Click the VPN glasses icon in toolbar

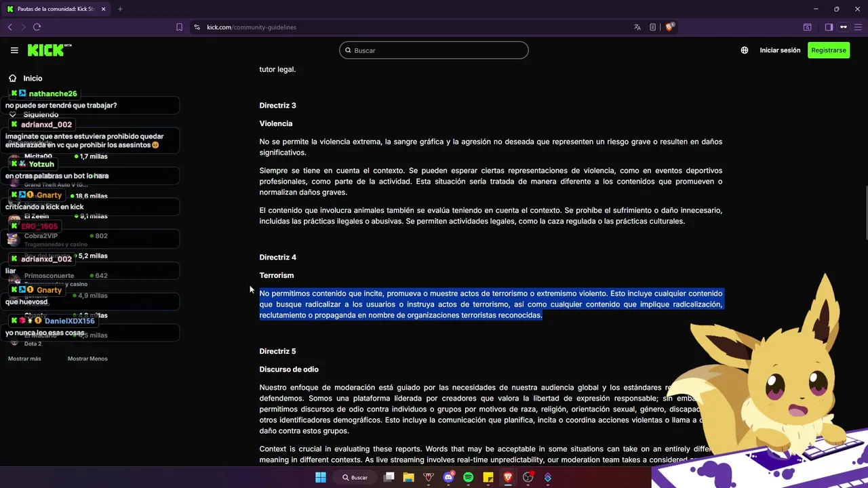[x=844, y=27]
